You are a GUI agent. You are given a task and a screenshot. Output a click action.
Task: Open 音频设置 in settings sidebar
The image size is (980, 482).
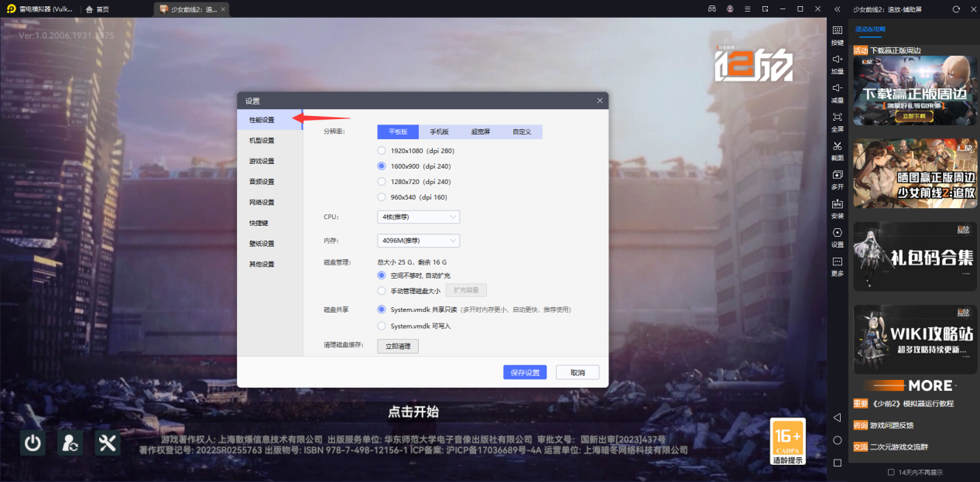click(x=269, y=182)
